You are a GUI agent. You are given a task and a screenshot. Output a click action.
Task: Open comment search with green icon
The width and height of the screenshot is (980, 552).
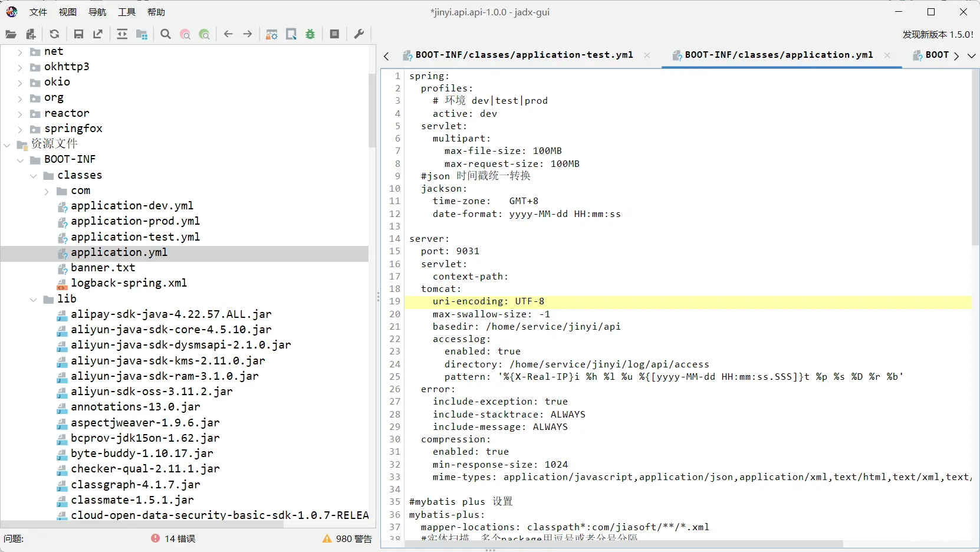coord(205,34)
